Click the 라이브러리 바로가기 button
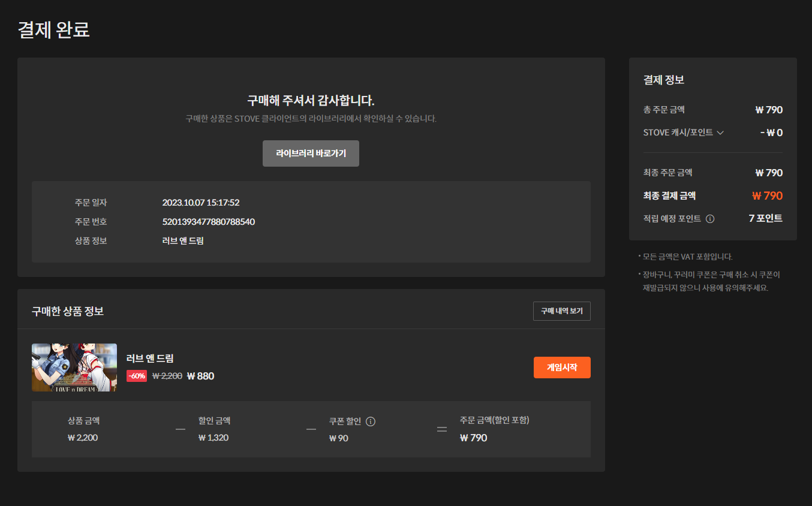 (311, 153)
